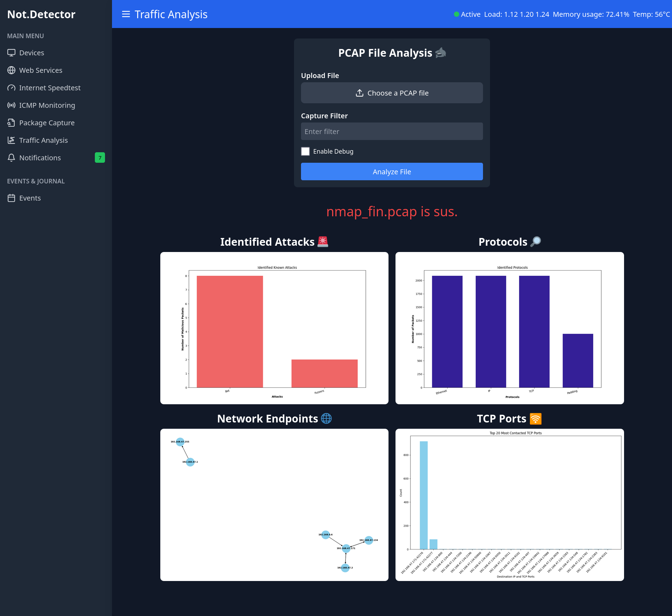
Task: Go to ICMP Monitoring
Action: (56, 105)
